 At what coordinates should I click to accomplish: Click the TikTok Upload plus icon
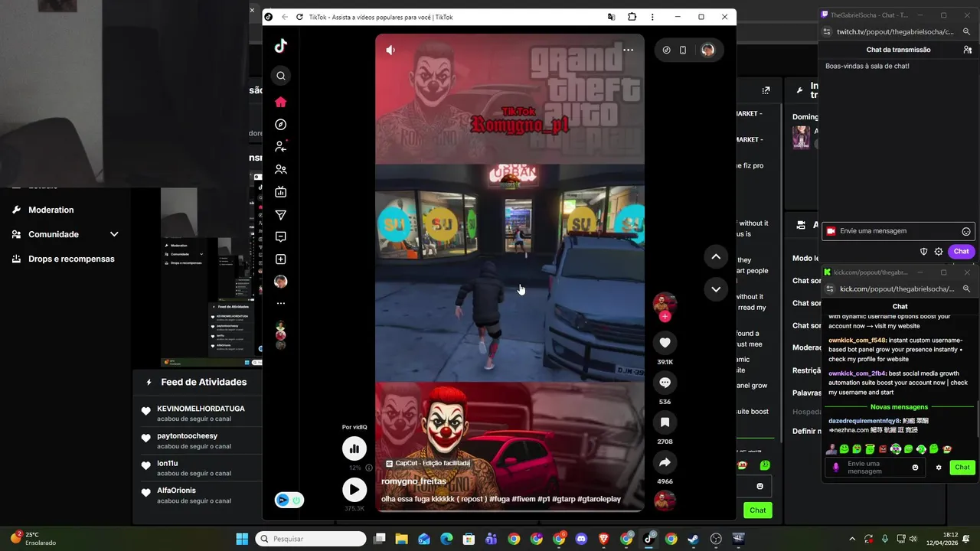point(281,259)
